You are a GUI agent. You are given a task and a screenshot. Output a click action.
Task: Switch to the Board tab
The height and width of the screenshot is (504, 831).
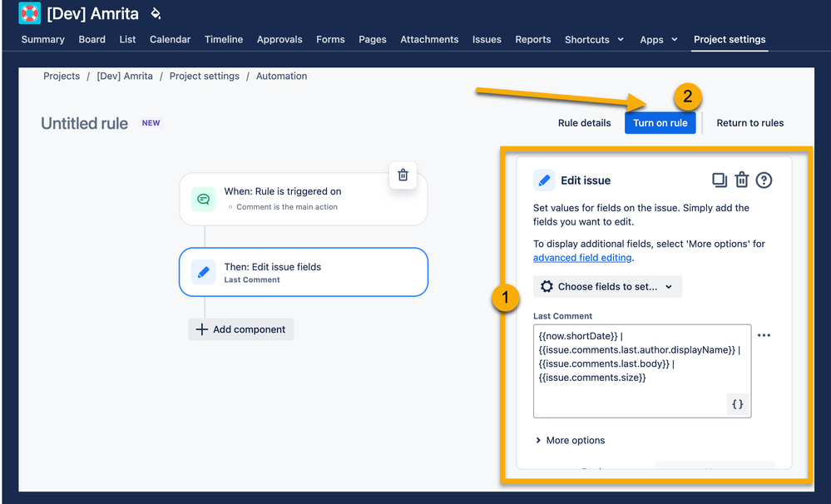pyautogui.click(x=92, y=39)
